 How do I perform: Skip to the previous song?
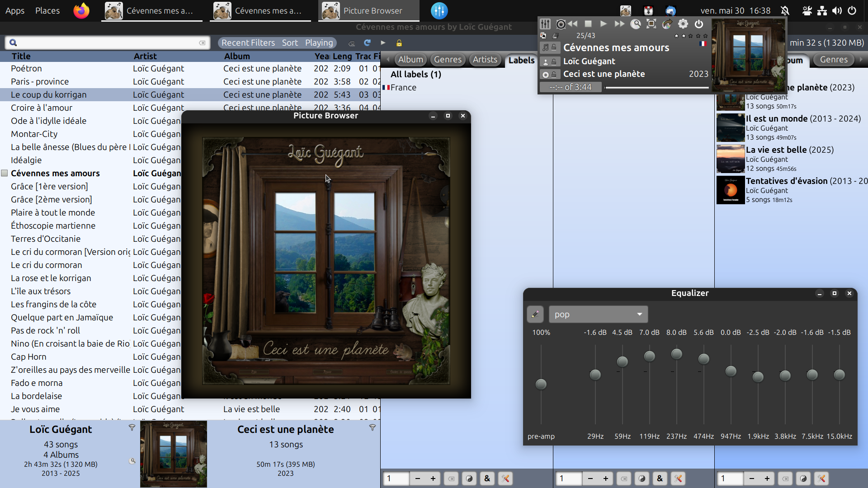coord(573,24)
